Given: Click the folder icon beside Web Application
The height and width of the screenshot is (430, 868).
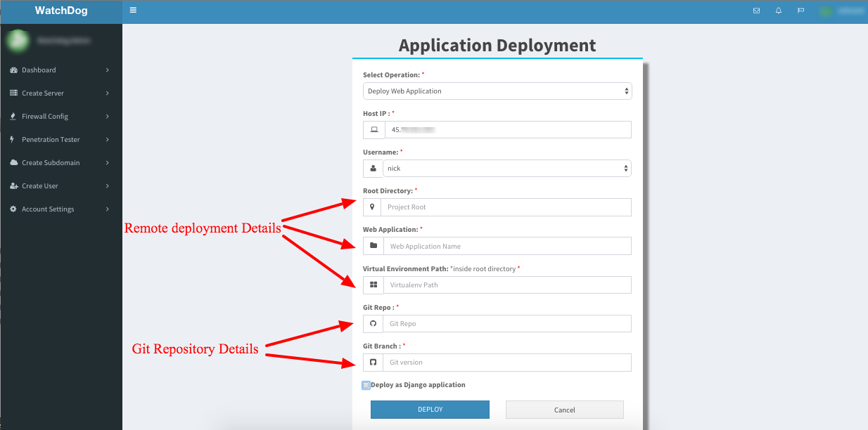Looking at the screenshot, I should point(374,246).
